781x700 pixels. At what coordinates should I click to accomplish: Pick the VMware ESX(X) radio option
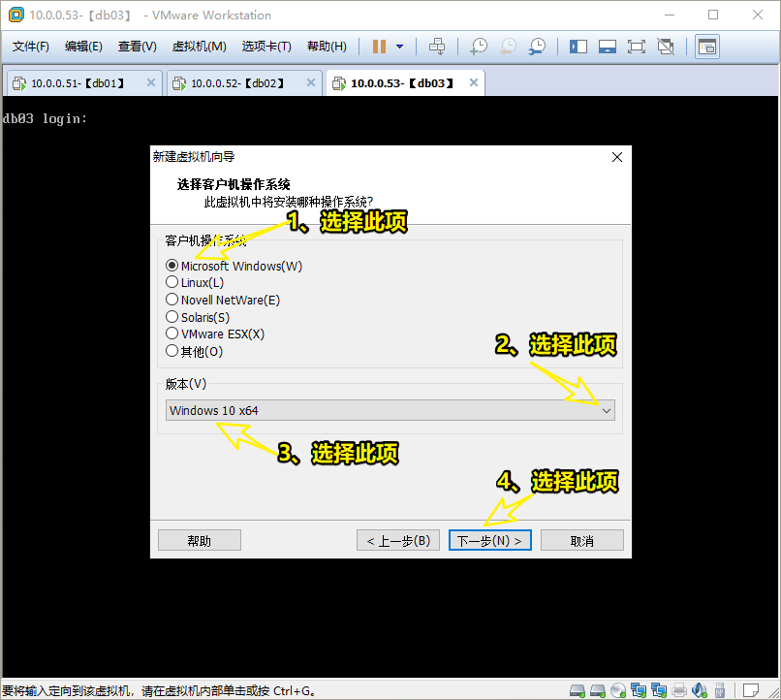click(x=172, y=334)
